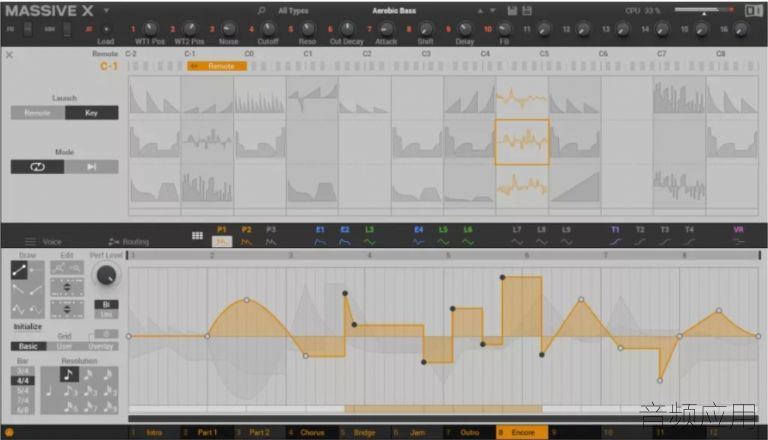Open the Massive X main menu arrow
The image size is (768, 440).
106,10
